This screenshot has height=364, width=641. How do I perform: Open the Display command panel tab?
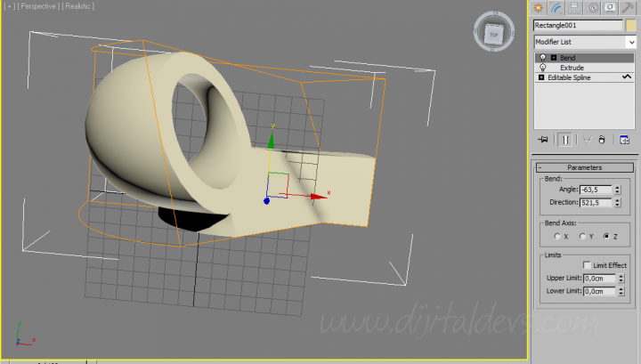tap(611, 8)
